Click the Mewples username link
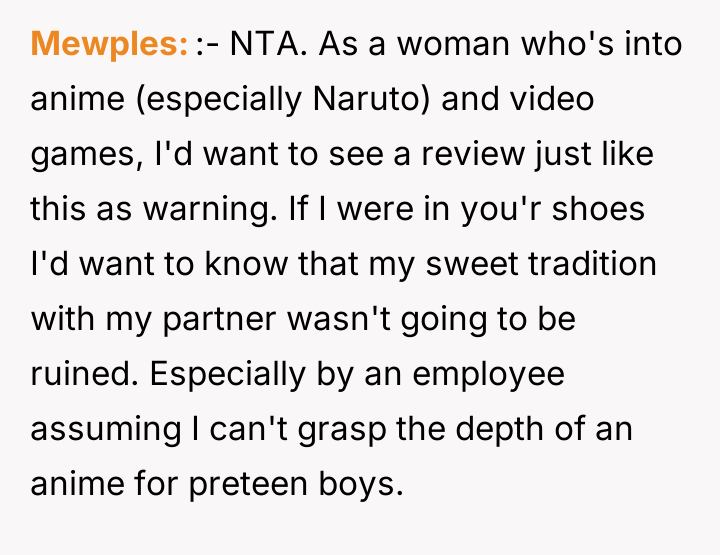 click(109, 44)
